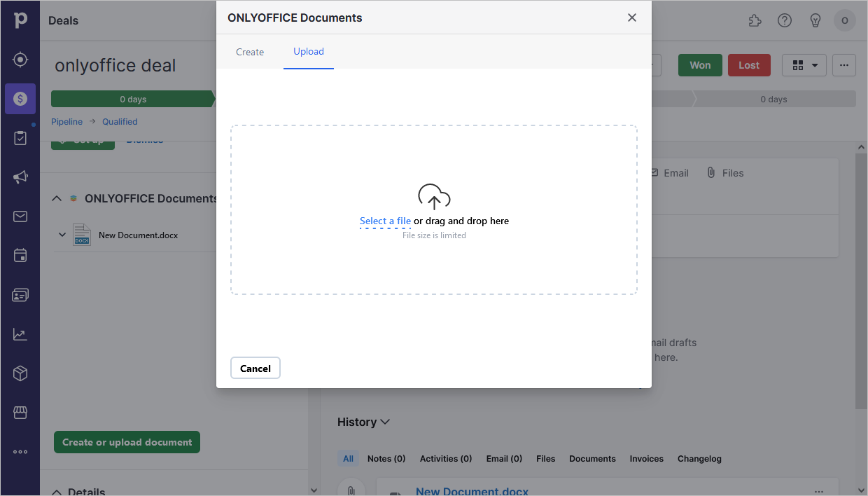
Task: Open the Activities calendar icon
Action: coord(20,256)
